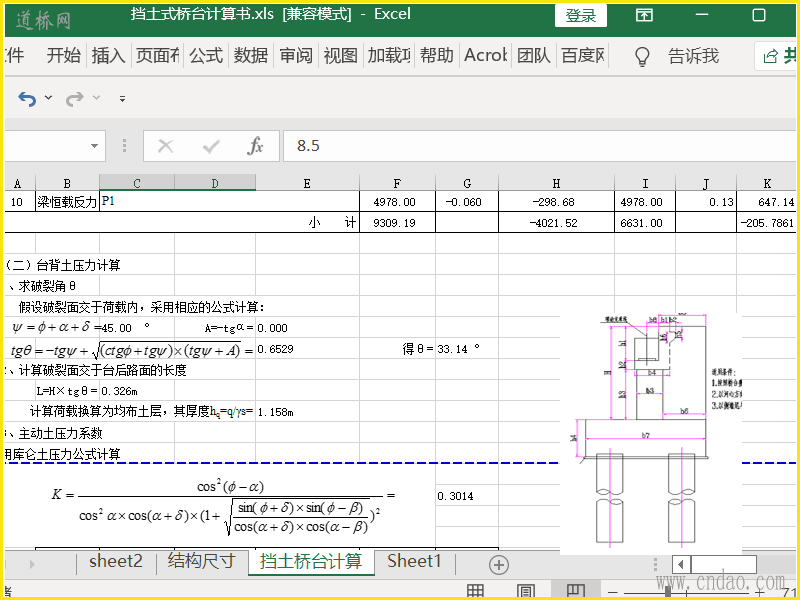
Task: Click the abutment structure diagram image
Action: click(651, 433)
